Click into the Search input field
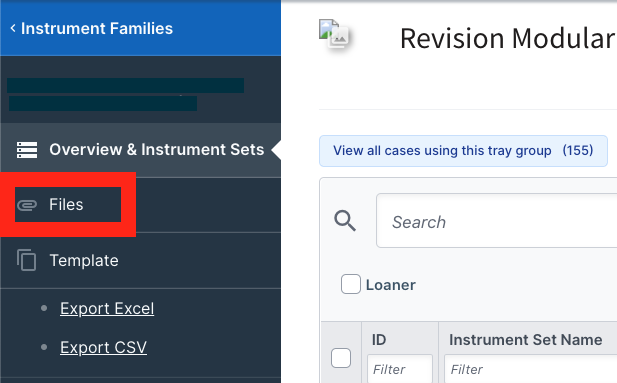This screenshot has width=617, height=383. tap(497, 221)
